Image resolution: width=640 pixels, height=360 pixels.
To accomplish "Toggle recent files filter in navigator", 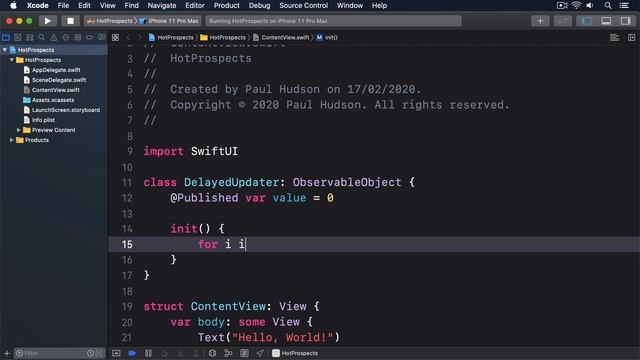I will point(90,353).
